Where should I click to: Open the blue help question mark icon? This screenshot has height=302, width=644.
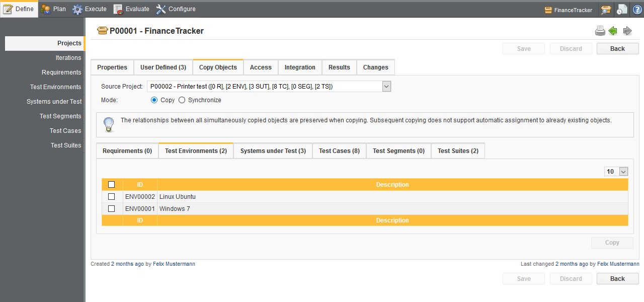pyautogui.click(x=637, y=10)
